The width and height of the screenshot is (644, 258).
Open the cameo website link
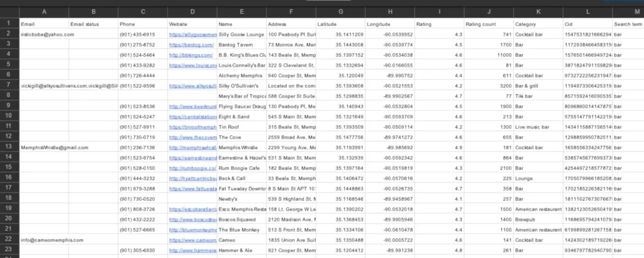click(192, 240)
